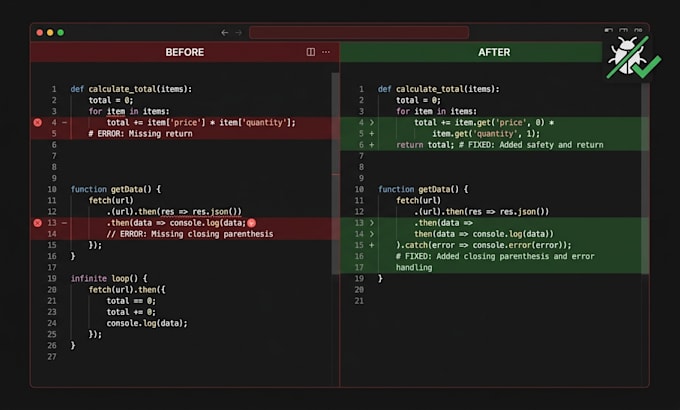
Task: Click the plus addition marker on AFTER line 5
Action: click(372, 134)
